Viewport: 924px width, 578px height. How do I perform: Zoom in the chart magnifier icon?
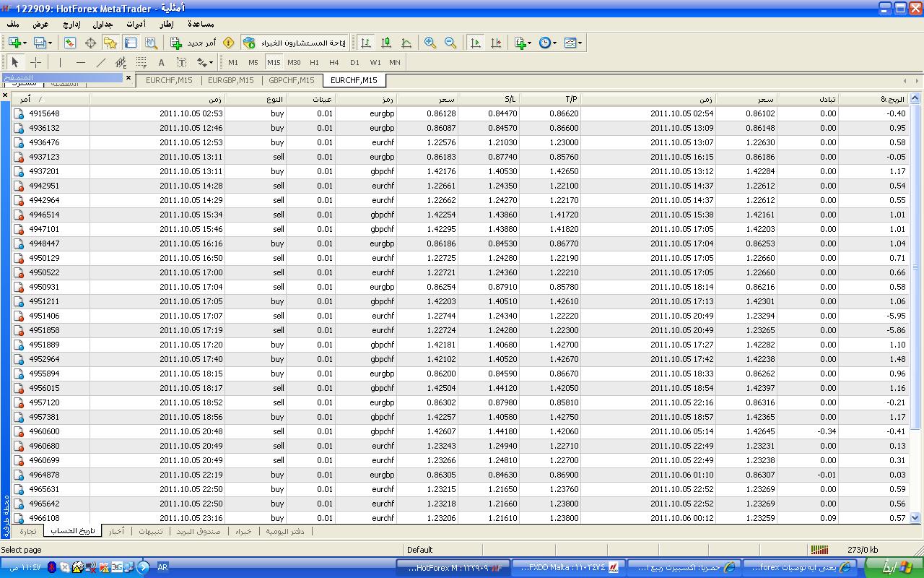coord(430,43)
